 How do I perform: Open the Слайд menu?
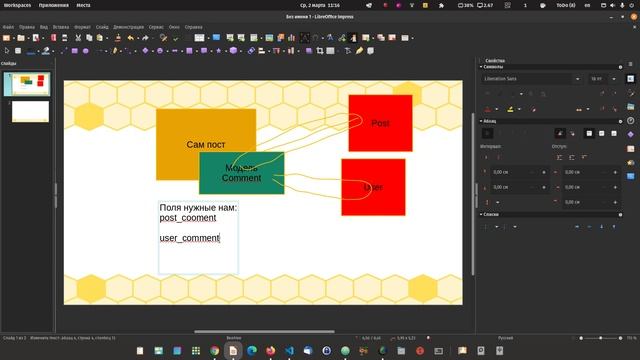(x=102, y=27)
